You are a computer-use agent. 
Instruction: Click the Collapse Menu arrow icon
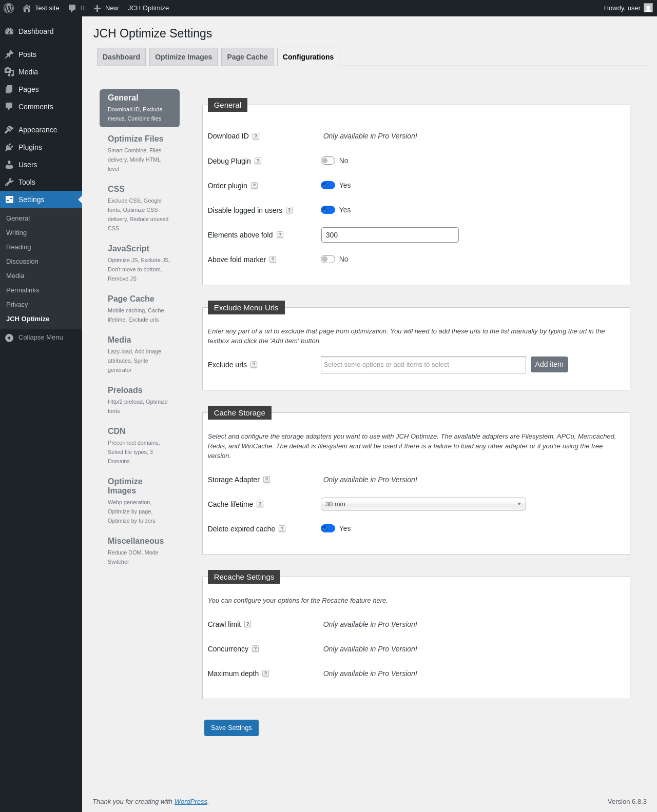9,338
